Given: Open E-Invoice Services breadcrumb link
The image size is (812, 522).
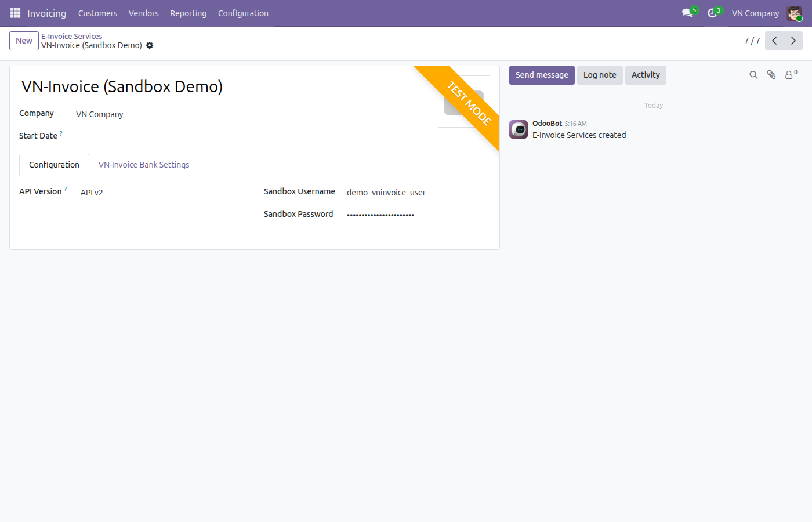Looking at the screenshot, I should (x=71, y=36).
